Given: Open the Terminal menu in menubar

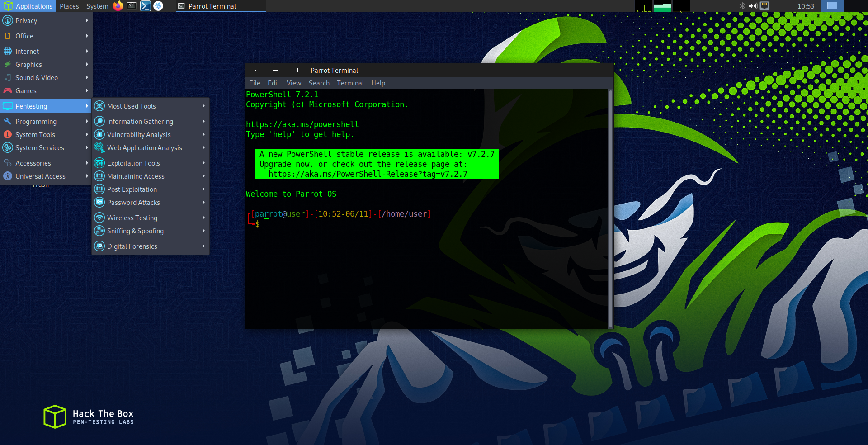Looking at the screenshot, I should pos(350,83).
